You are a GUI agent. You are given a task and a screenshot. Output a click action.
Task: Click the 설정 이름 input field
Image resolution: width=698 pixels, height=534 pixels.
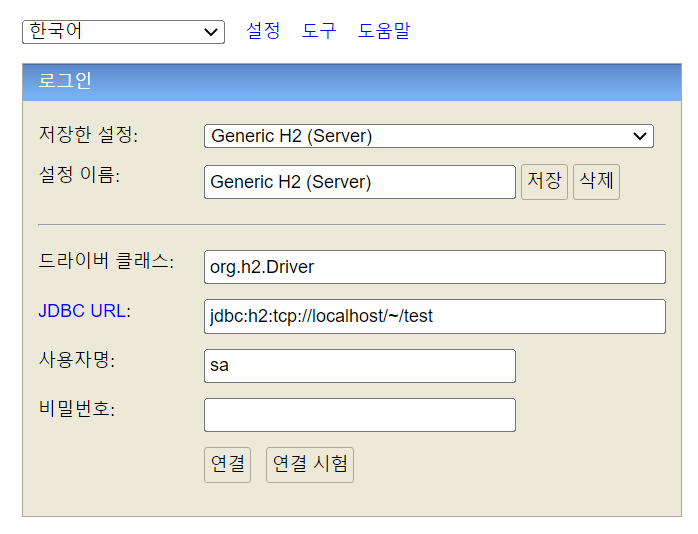(360, 182)
